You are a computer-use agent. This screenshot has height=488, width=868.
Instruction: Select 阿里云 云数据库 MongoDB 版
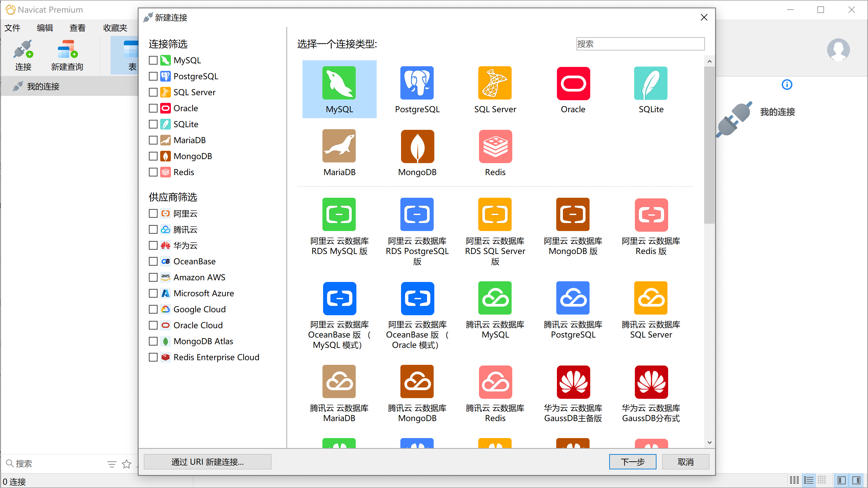pyautogui.click(x=573, y=214)
